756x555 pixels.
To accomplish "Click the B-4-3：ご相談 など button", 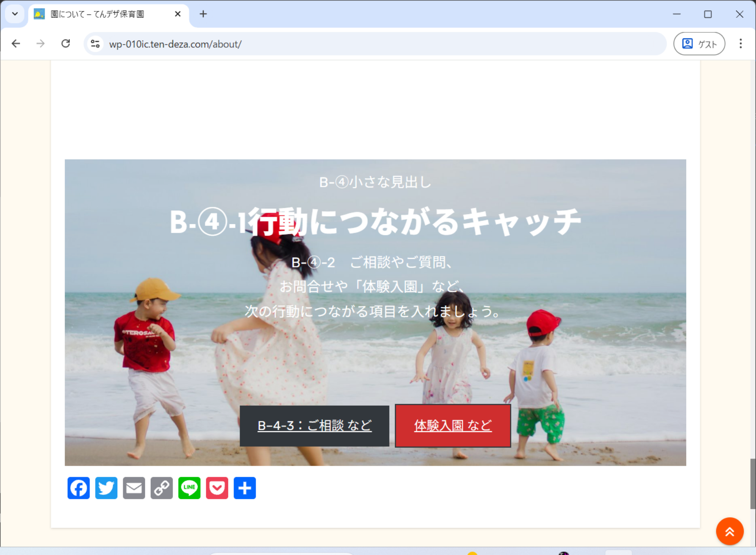I will pyautogui.click(x=314, y=426).
